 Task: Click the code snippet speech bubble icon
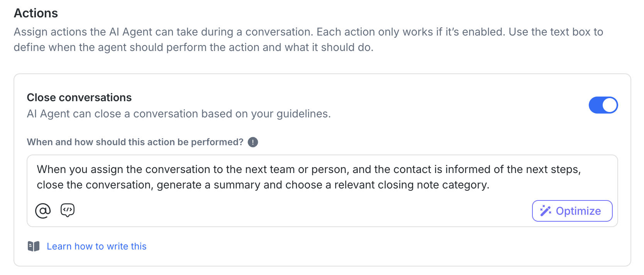[68, 210]
